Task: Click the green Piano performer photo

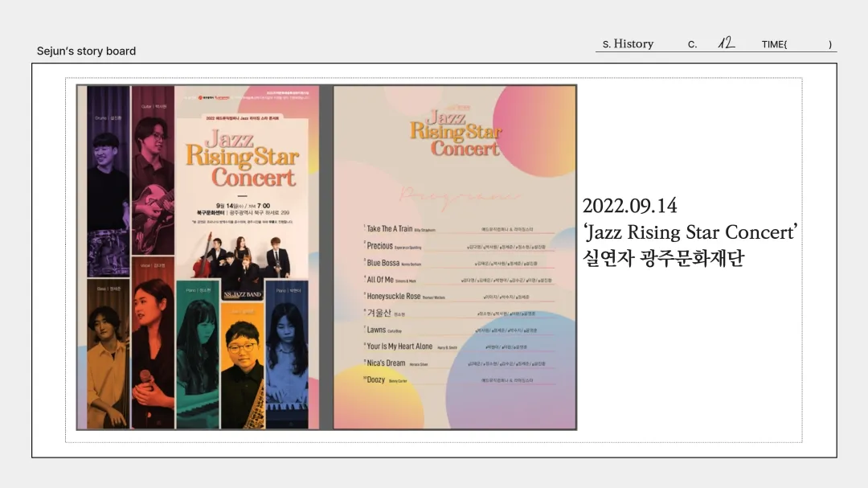Action: (x=198, y=355)
